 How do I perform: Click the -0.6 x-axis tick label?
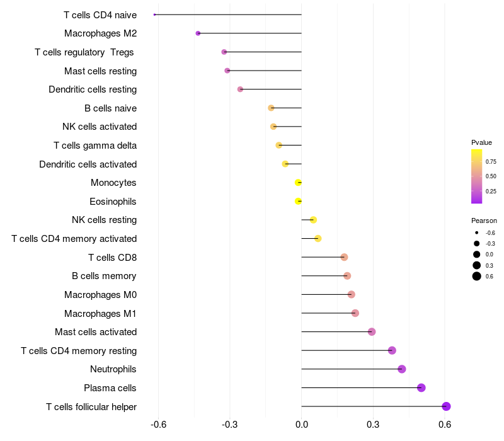(x=159, y=425)
